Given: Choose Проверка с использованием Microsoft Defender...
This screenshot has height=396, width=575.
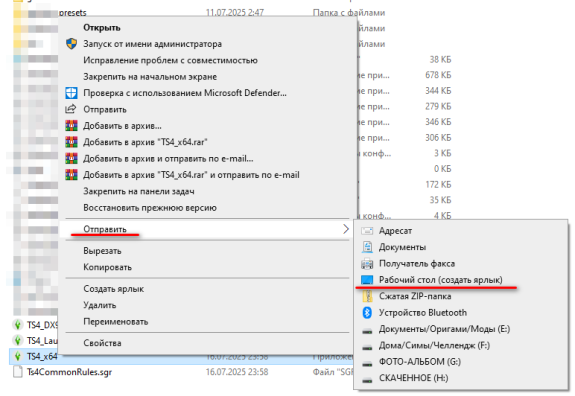Looking at the screenshot, I should coord(185,93).
